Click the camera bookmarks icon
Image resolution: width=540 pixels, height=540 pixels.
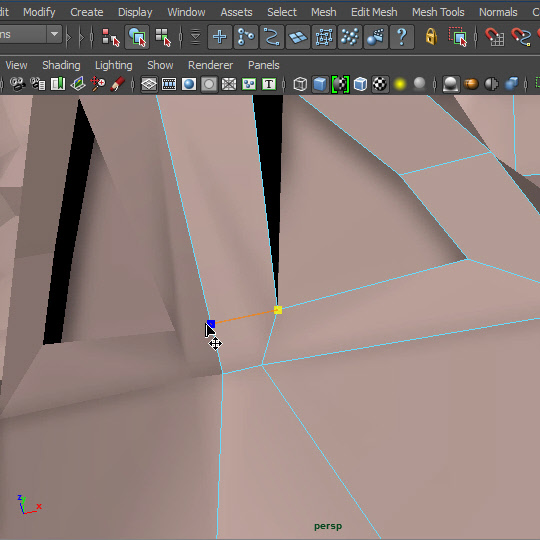(x=58, y=84)
